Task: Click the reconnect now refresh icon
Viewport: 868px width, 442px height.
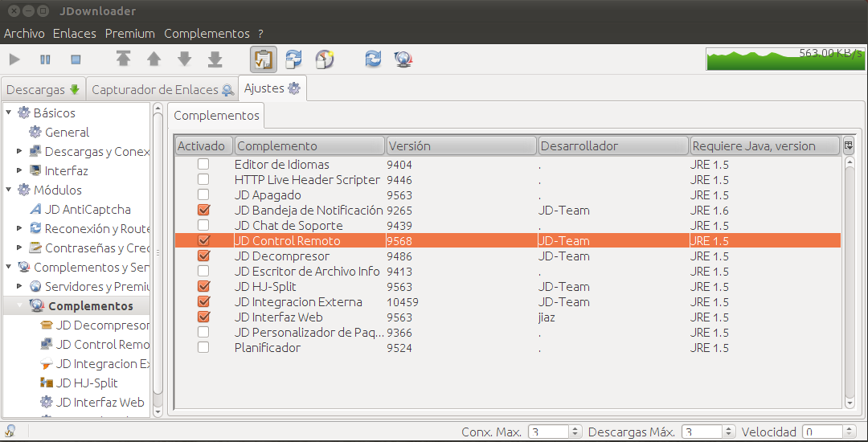Action: point(373,59)
